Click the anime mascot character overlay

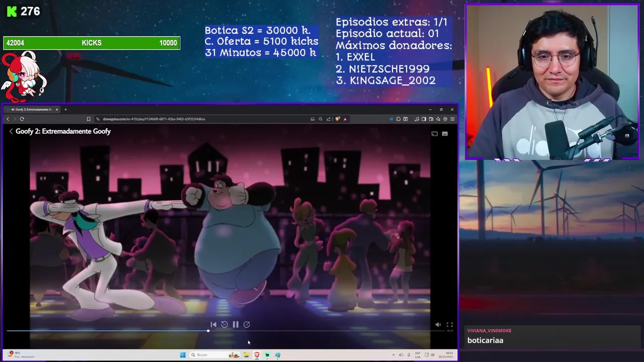click(24, 76)
